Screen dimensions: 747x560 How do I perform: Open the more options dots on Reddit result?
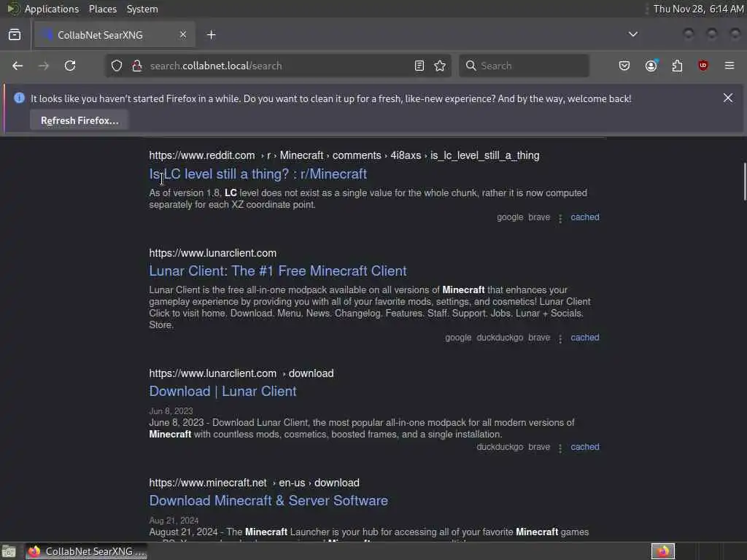560,218
